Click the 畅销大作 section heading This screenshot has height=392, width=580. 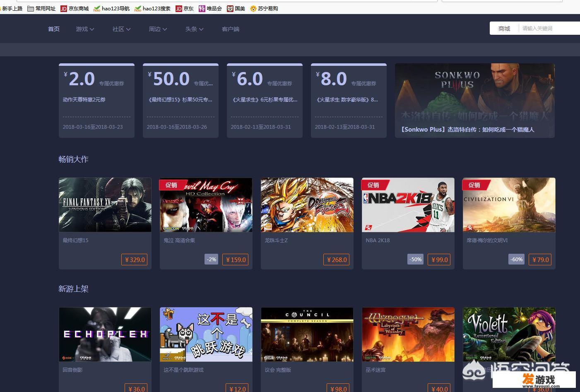73,159
